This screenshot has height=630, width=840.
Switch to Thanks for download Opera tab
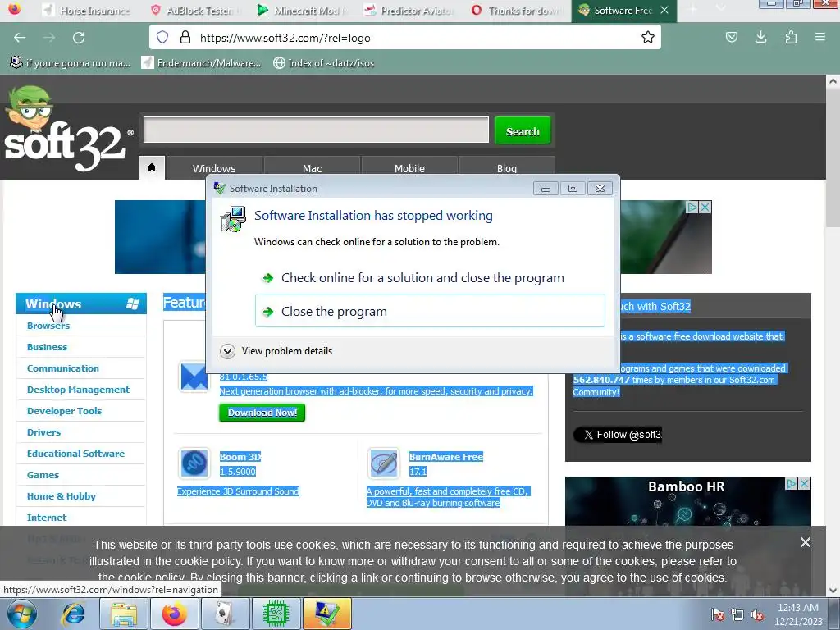[515, 10]
